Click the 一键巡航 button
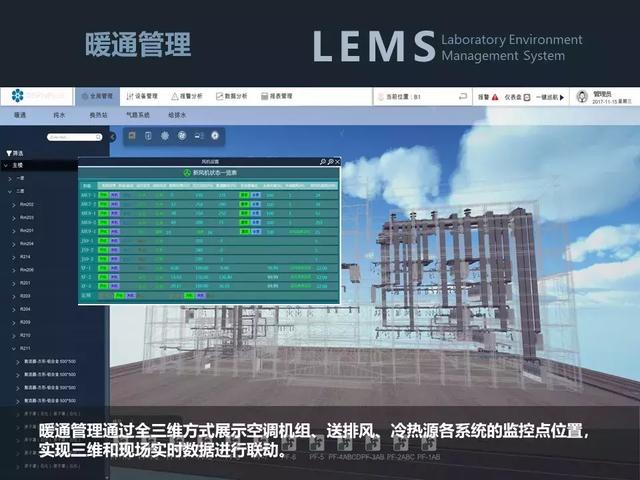640x480 pixels. point(547,97)
